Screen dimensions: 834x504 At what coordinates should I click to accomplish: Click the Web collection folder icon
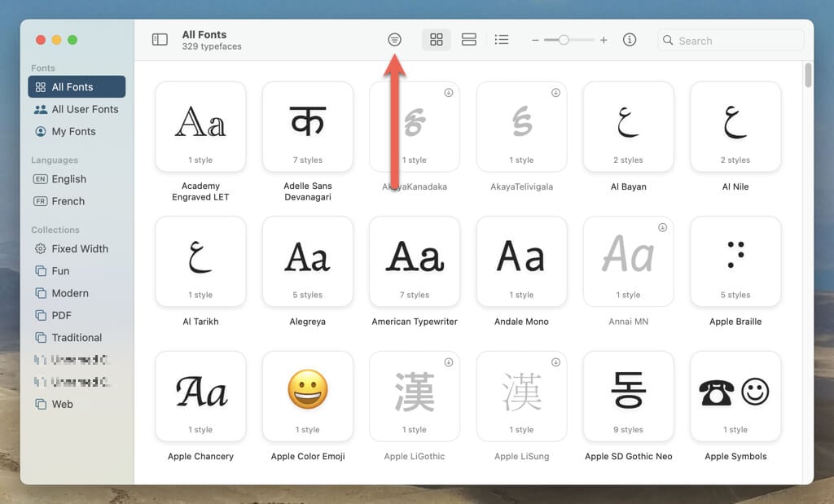(41, 405)
